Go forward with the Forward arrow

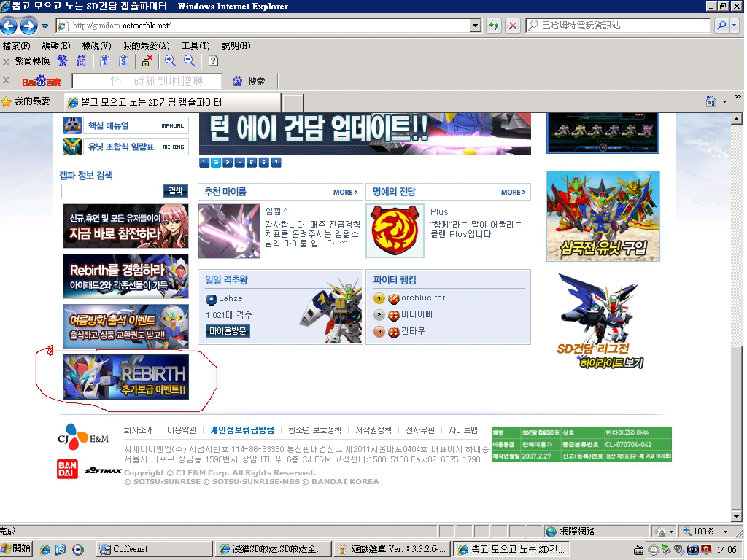pyautogui.click(x=28, y=26)
